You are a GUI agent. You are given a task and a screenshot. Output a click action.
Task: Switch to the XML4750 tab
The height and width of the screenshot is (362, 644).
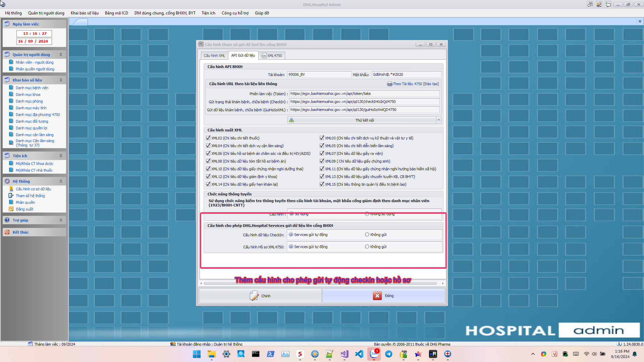(x=272, y=56)
